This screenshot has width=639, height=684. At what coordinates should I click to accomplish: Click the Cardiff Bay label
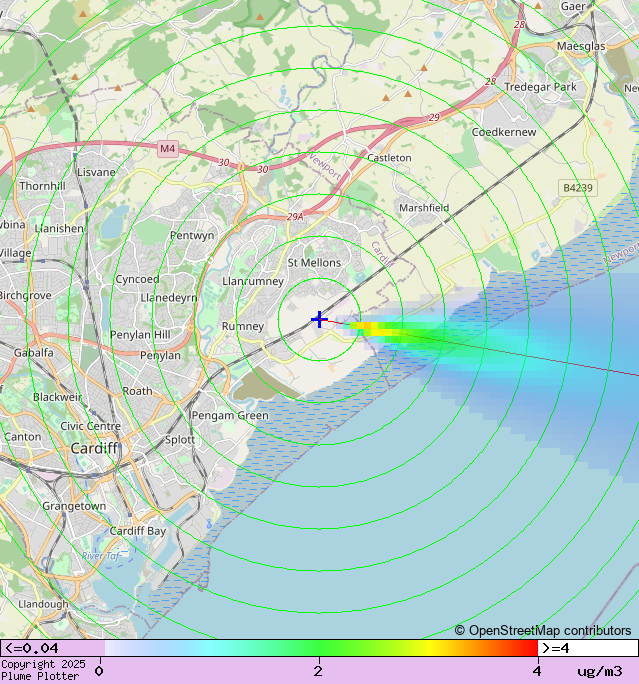[138, 531]
